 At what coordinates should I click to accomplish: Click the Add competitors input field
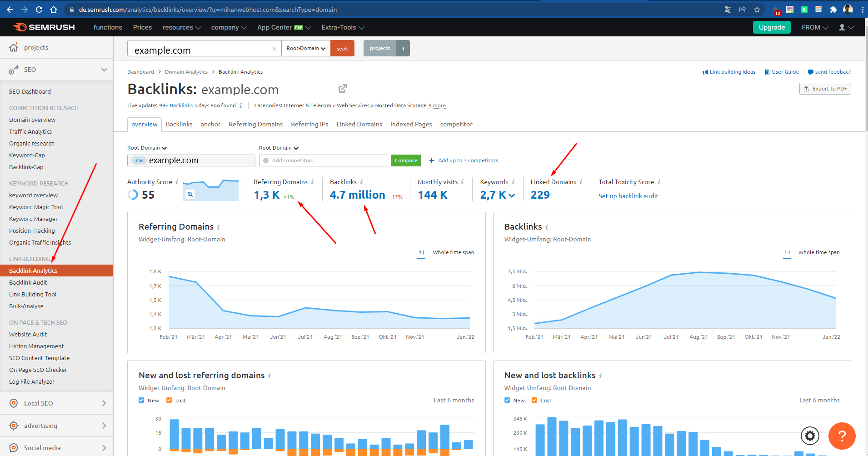pyautogui.click(x=323, y=160)
